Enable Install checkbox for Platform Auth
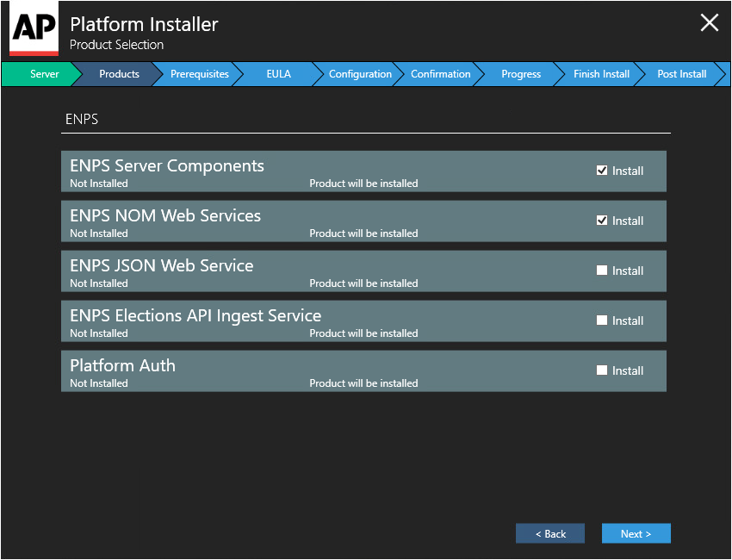 (x=602, y=370)
